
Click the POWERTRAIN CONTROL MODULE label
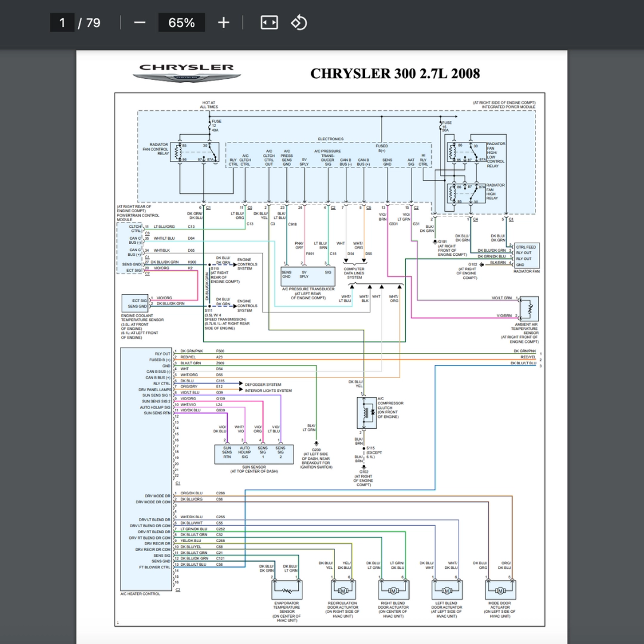pyautogui.click(x=138, y=217)
